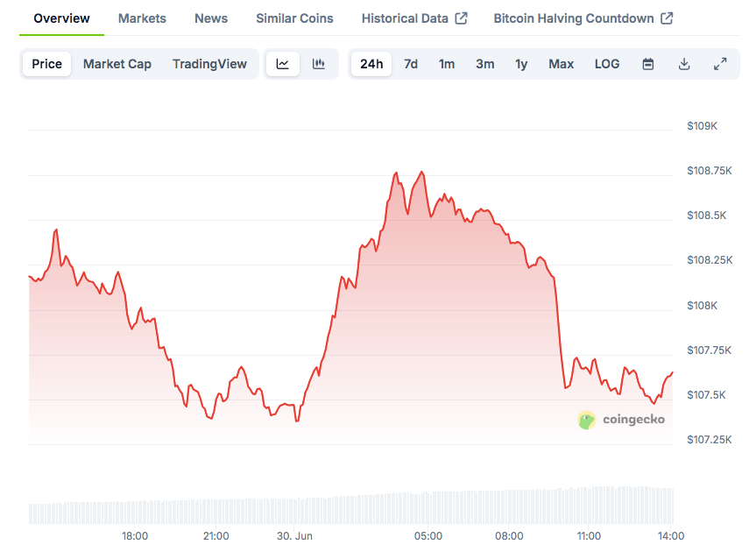Click the volume bars near 05:00
This screenshot has height=559, width=756.
click(x=428, y=509)
